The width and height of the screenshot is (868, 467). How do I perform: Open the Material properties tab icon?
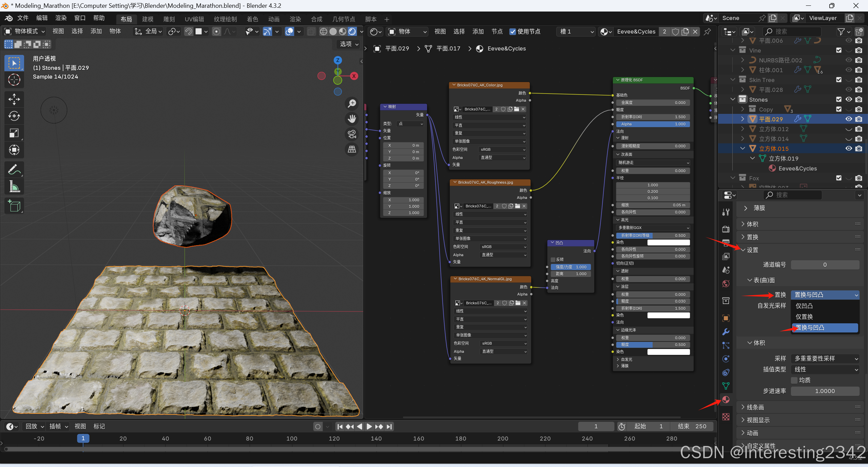[726, 400]
